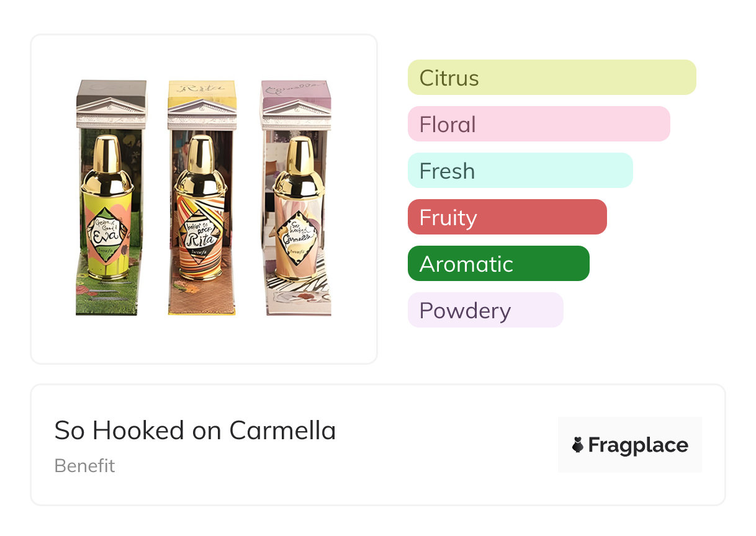Viewport: 756px width, 536px height.
Task: Click the Fragplace perfume bottle logo icon
Action: [578, 445]
